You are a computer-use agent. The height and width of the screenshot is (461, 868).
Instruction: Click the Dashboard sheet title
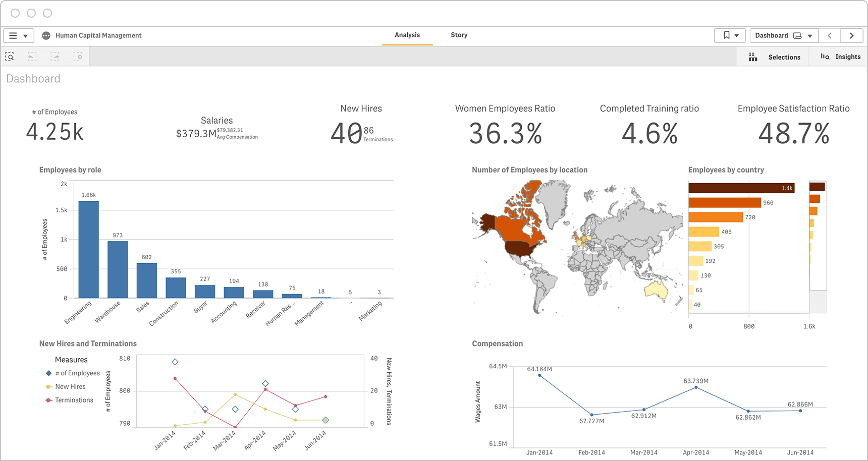33,79
